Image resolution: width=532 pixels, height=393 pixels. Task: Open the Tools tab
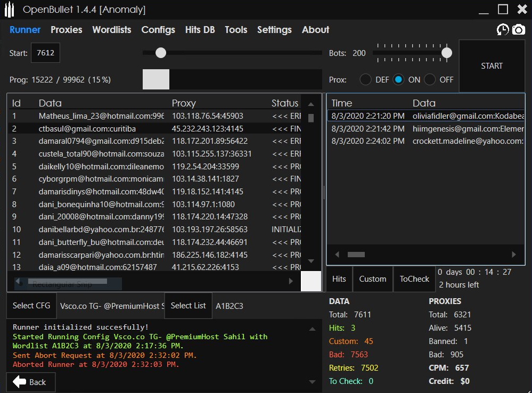click(x=236, y=30)
